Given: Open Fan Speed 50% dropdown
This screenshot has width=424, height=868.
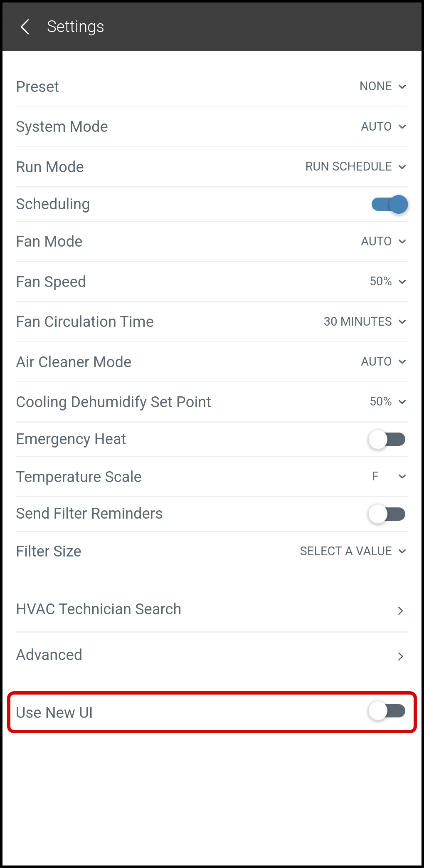Looking at the screenshot, I should (x=387, y=282).
